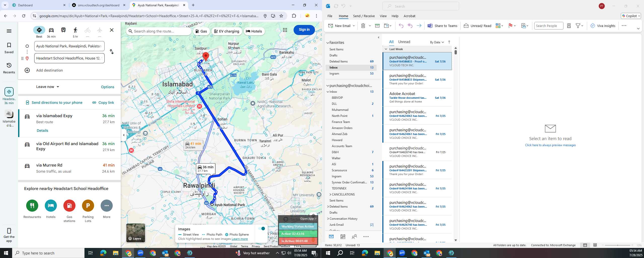644x258 pixels.
Task: Reverse starting point and destination
Action: [112, 52]
